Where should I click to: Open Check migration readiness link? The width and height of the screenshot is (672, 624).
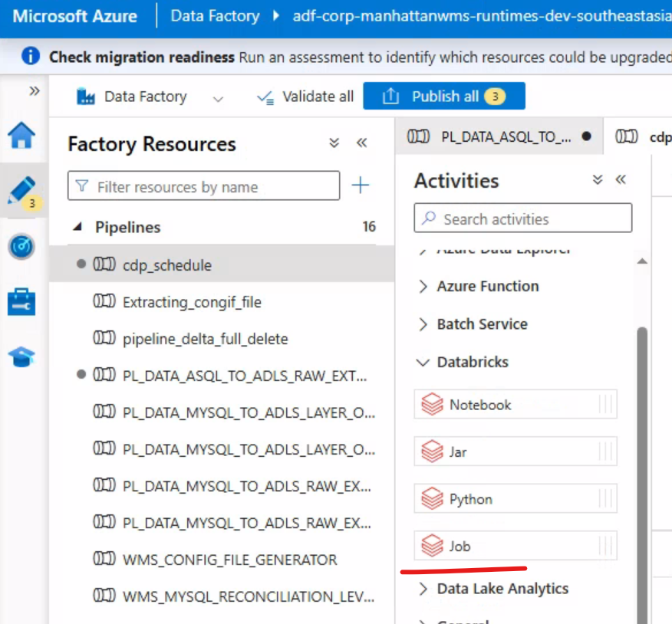[142, 57]
